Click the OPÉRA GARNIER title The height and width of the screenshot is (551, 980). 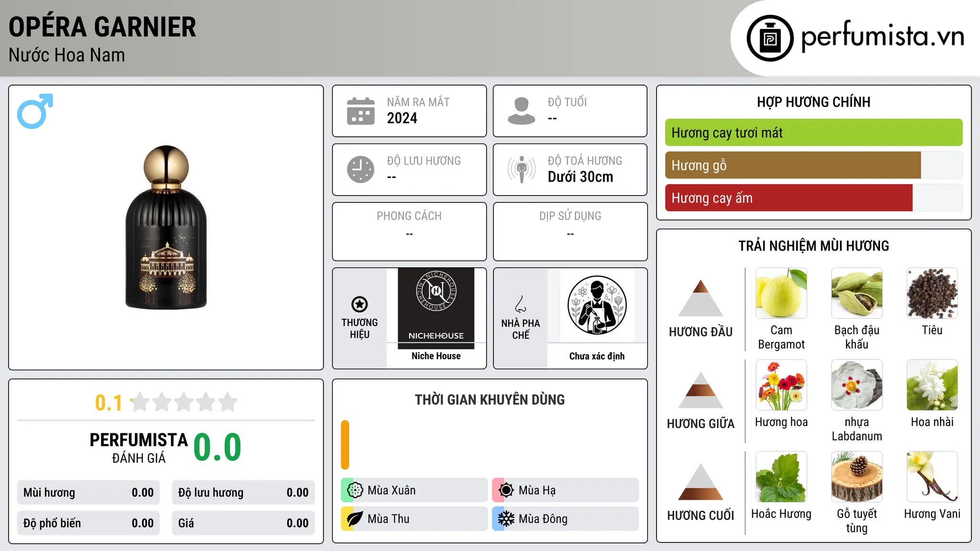pos(102,27)
